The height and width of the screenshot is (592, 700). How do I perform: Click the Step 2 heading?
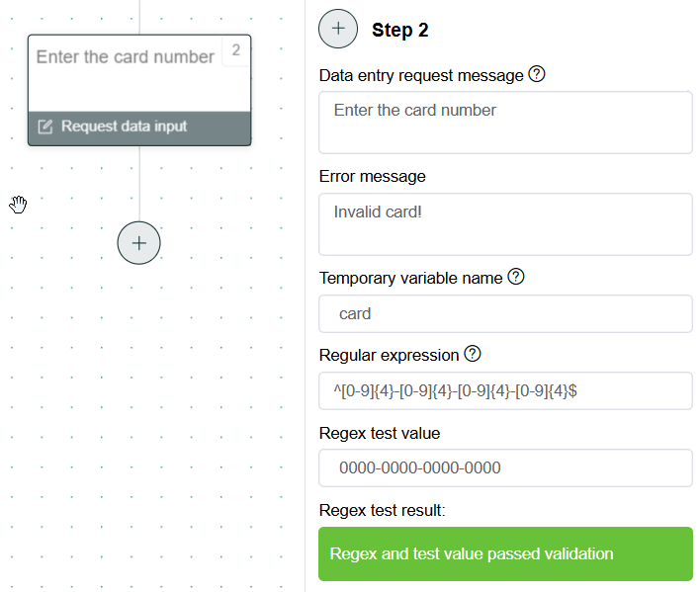400,30
